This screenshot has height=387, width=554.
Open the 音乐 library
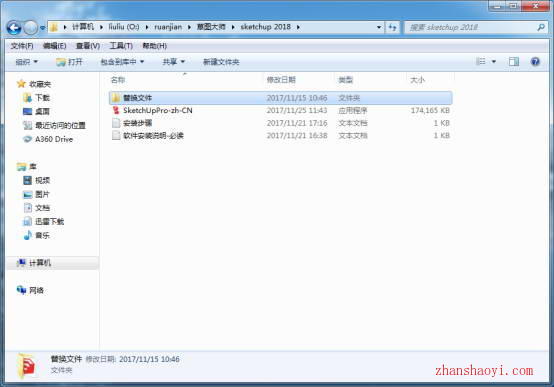(x=42, y=235)
